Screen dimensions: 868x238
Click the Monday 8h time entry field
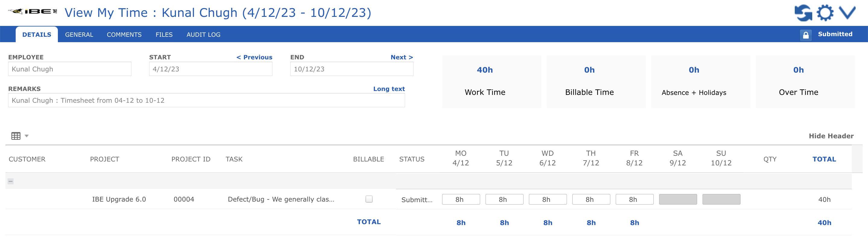click(x=461, y=200)
